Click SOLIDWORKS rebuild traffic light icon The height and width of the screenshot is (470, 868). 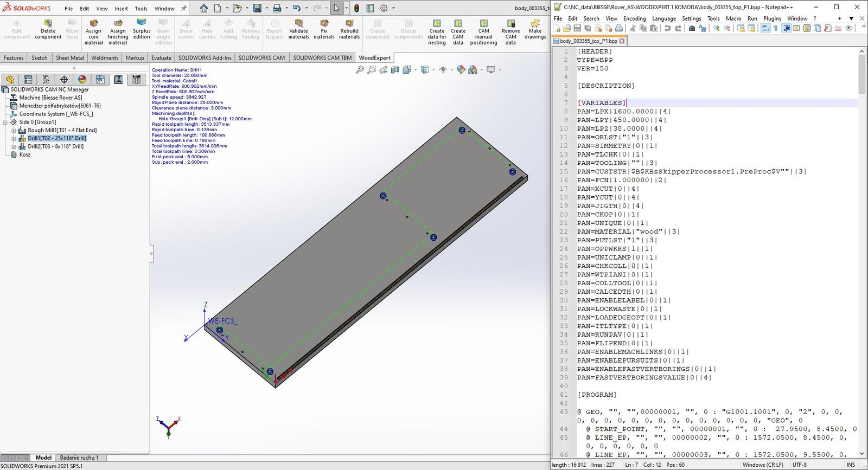(x=356, y=8)
